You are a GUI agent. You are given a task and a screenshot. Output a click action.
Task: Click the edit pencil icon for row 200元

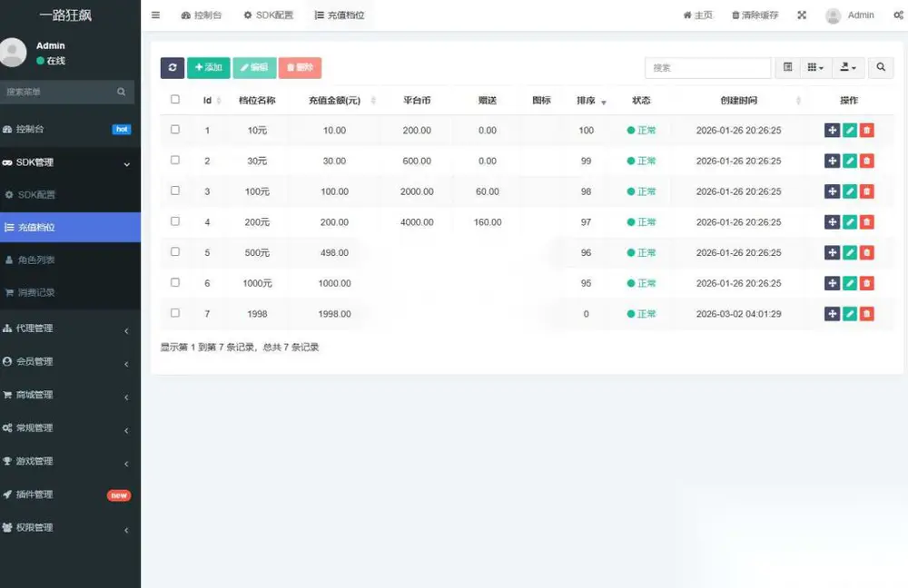coord(850,222)
